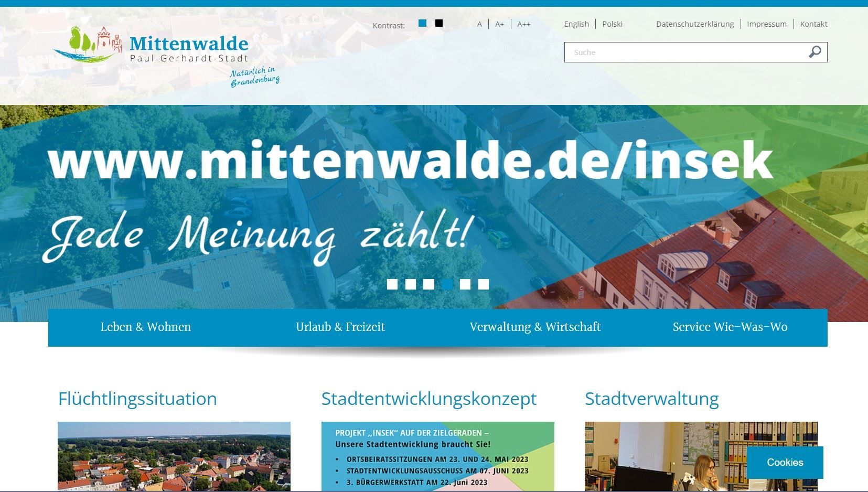This screenshot has height=492, width=868.
Task: Go to sixth slider dot
Action: click(484, 284)
